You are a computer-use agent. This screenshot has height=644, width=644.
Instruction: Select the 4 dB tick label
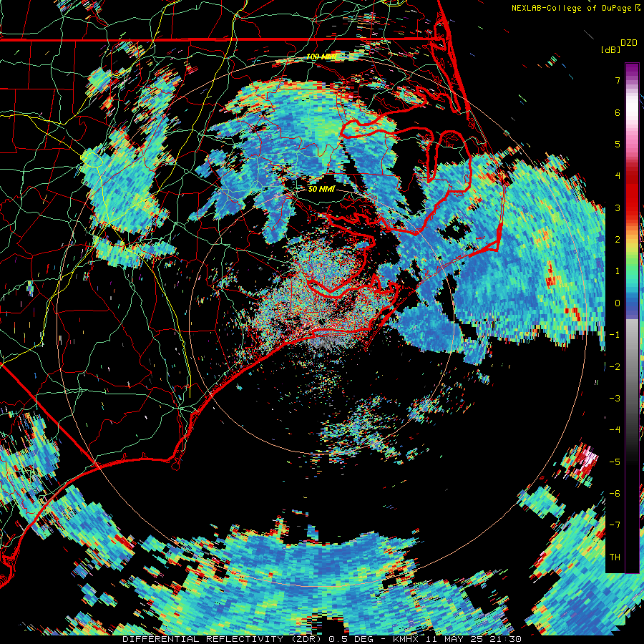pos(618,176)
